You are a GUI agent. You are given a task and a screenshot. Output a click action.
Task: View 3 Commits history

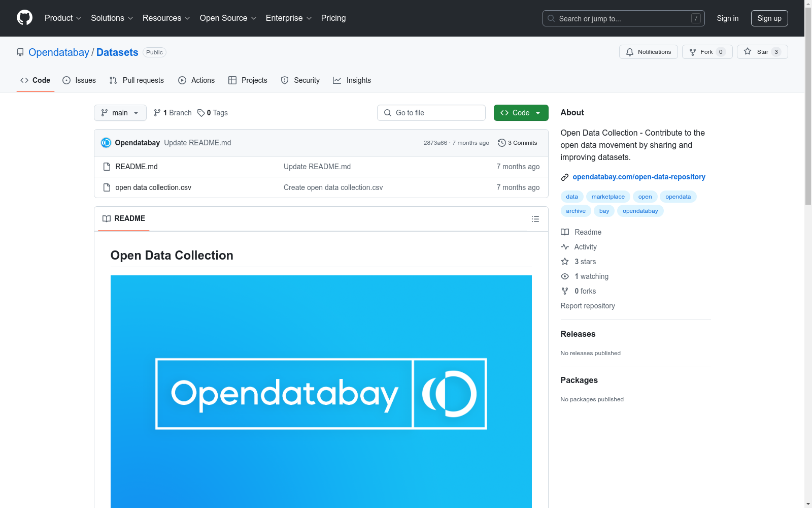pyautogui.click(x=518, y=143)
